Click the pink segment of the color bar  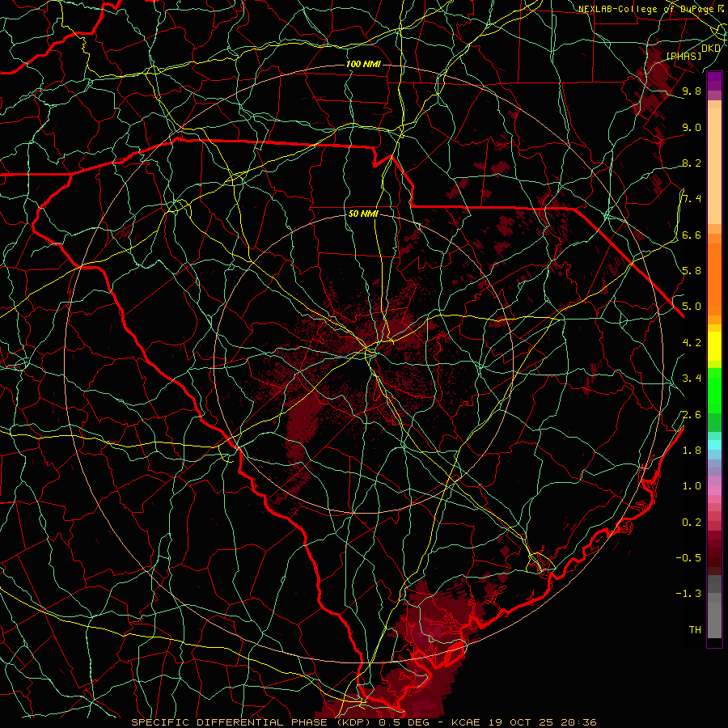[x=714, y=490]
